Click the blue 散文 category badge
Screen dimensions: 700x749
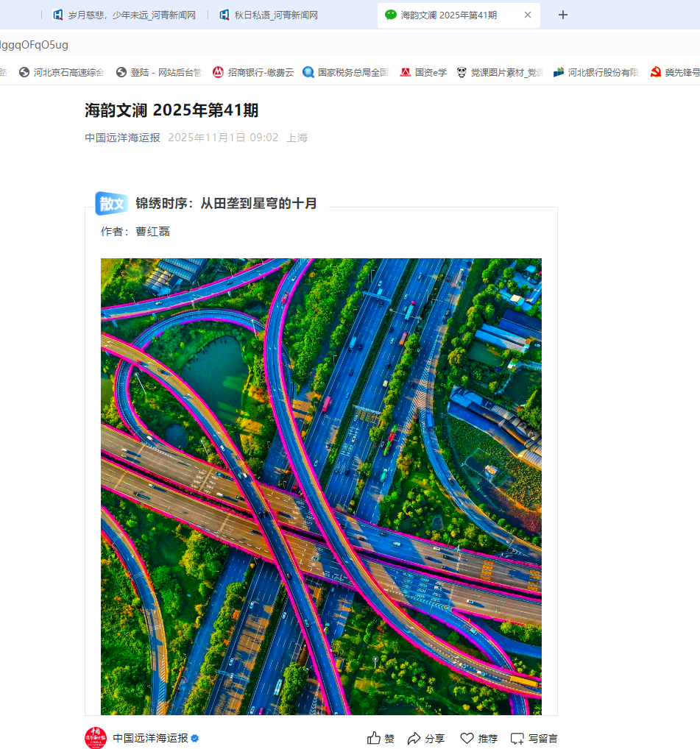point(111,204)
